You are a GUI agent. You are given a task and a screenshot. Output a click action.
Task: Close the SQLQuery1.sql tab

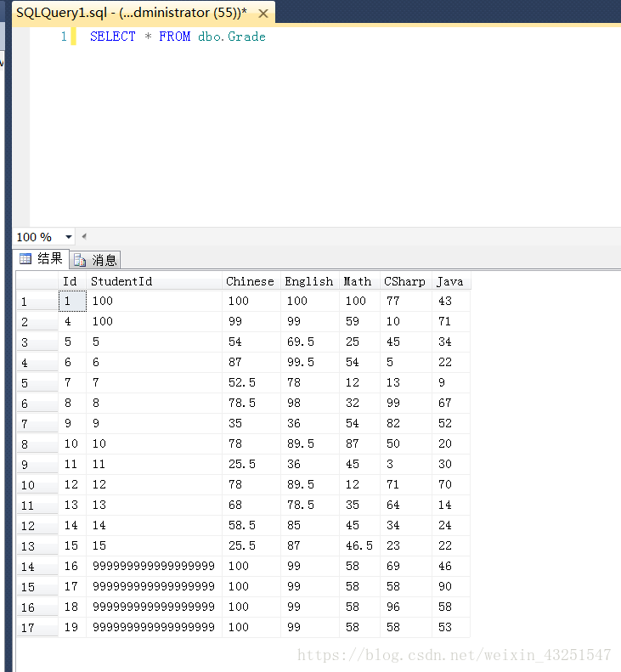pos(263,14)
